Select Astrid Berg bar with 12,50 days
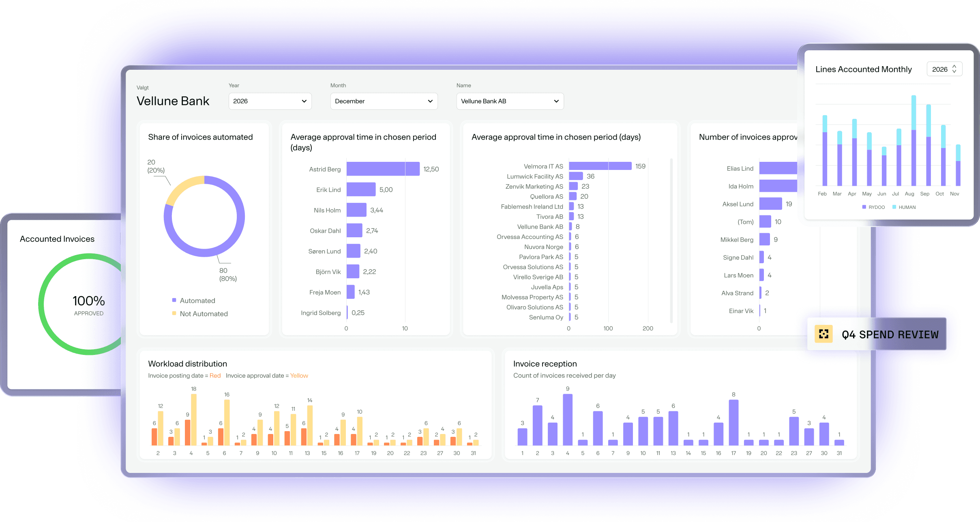The width and height of the screenshot is (980, 522). pos(383,169)
